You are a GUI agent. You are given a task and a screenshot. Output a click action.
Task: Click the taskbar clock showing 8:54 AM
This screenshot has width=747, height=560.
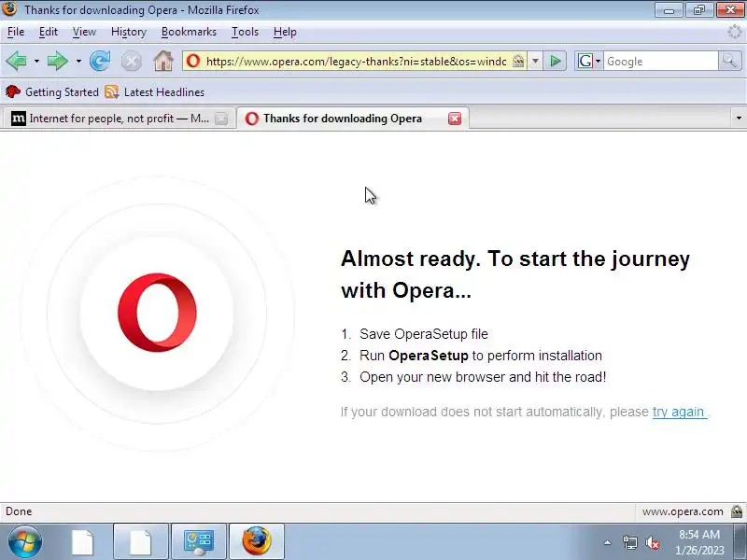click(699, 542)
